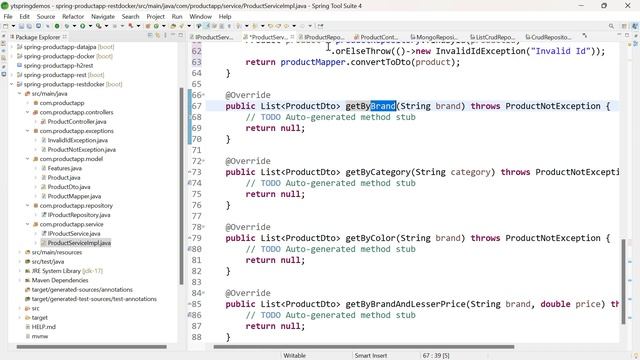Collapse the com.productapp.model package
The height and width of the screenshot is (360, 640).
[28, 159]
